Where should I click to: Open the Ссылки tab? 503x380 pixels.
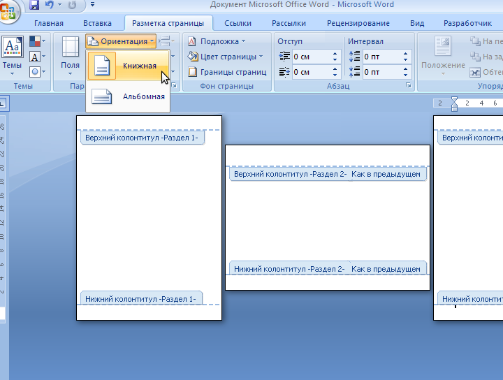(x=238, y=23)
